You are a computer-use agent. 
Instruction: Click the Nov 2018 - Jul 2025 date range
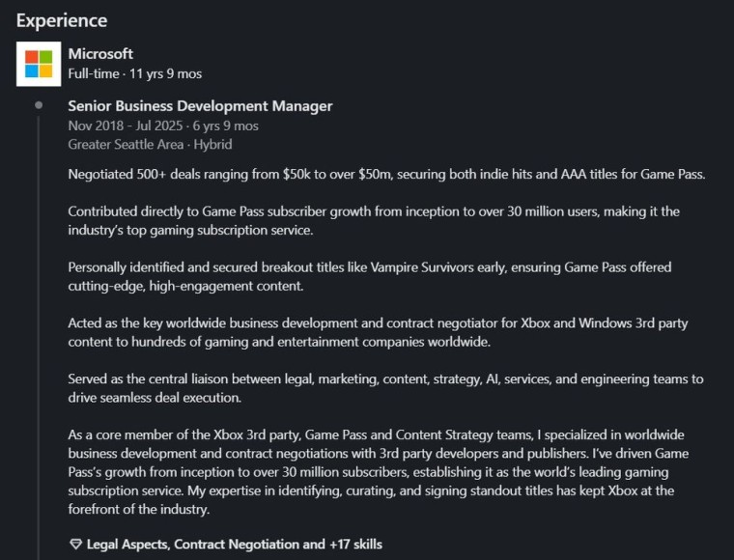pos(126,126)
